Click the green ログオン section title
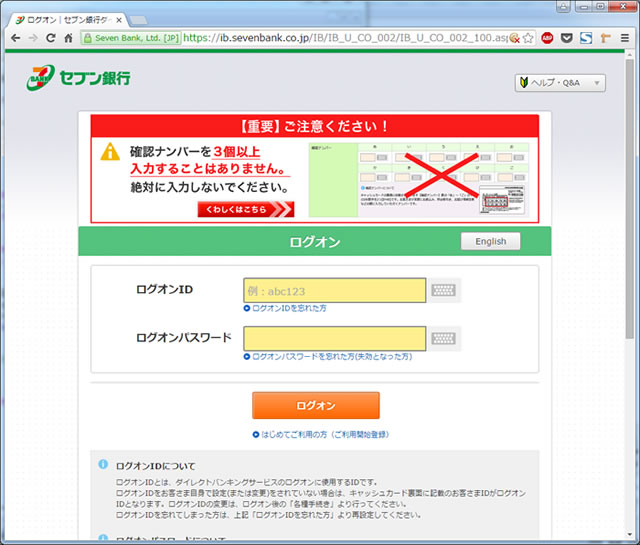The width and height of the screenshot is (640, 545). (x=314, y=242)
